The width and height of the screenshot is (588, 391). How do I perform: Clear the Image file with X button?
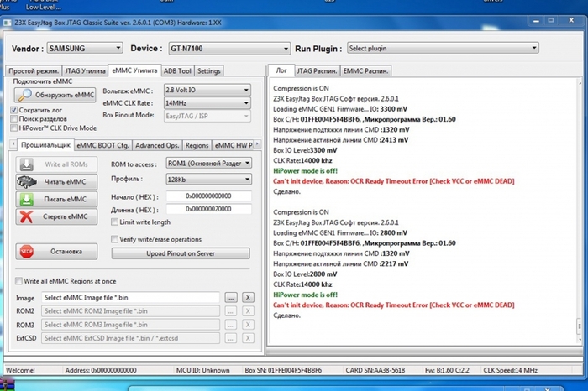tap(248, 298)
